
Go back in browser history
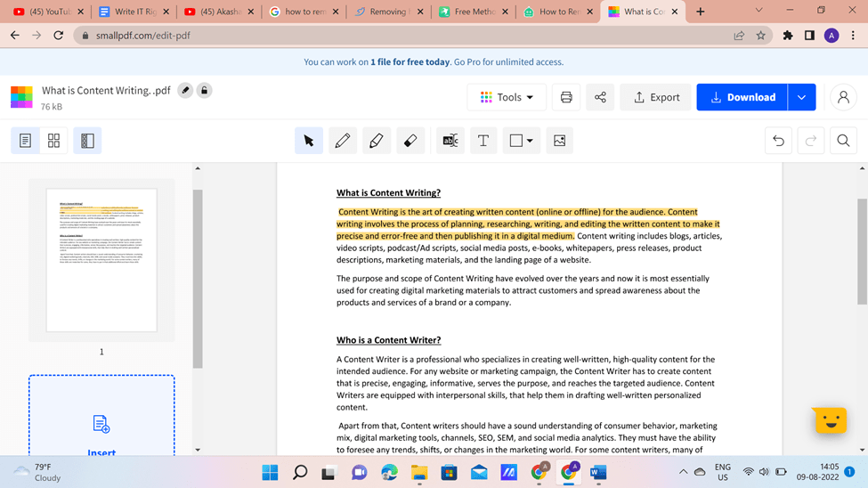pos(15,36)
